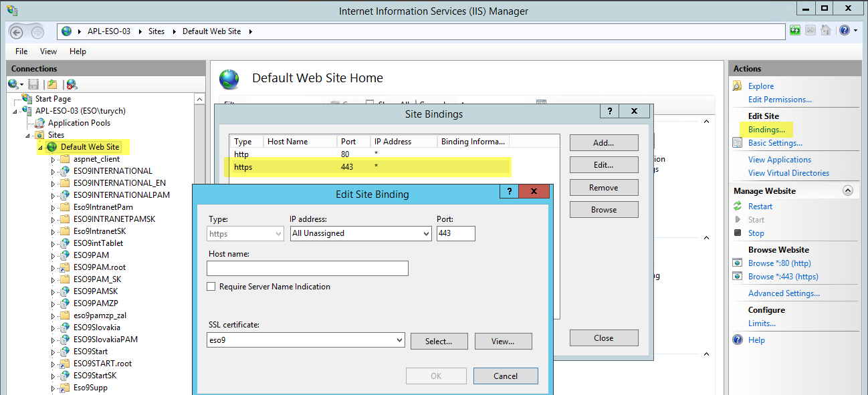This screenshot has width=868, height=395.
Task: Click the Port input field showing 443
Action: click(x=456, y=233)
